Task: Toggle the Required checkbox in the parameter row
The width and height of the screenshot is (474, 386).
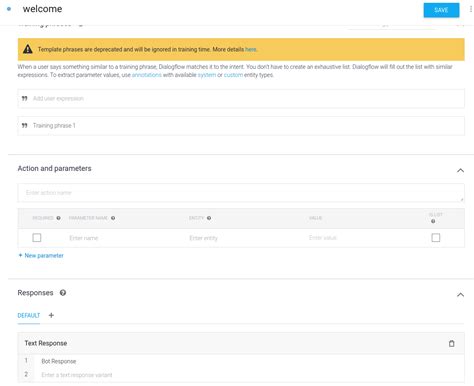Action: pos(37,238)
